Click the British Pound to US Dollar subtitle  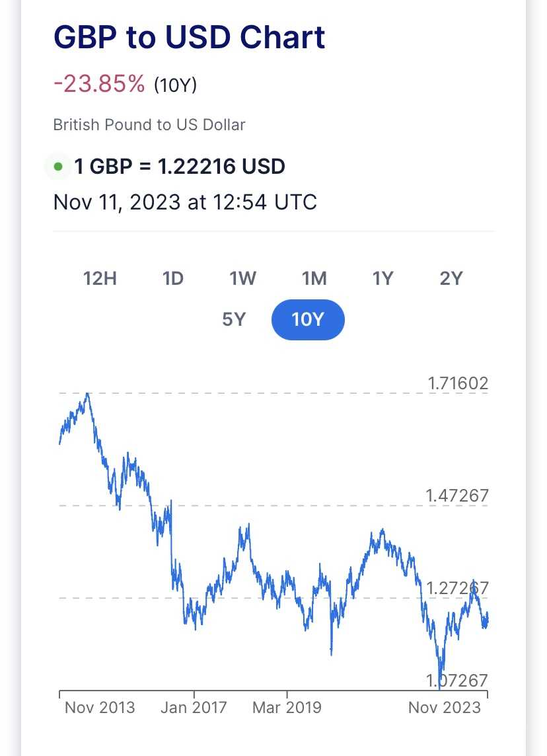pyautogui.click(x=149, y=125)
